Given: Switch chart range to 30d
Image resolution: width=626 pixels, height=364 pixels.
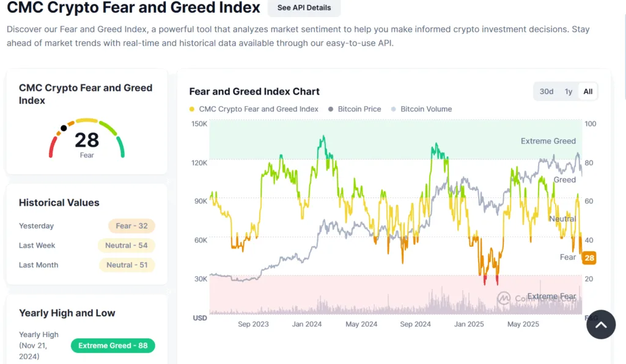Looking at the screenshot, I should pyautogui.click(x=546, y=91).
